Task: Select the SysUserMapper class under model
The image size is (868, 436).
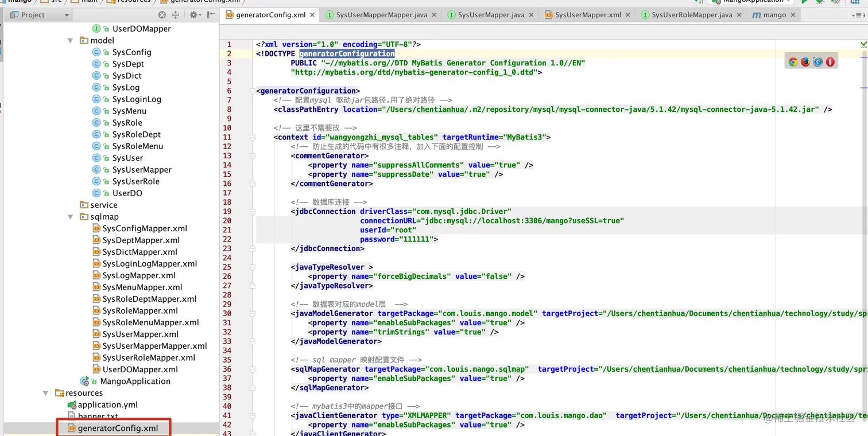Action: (142, 170)
